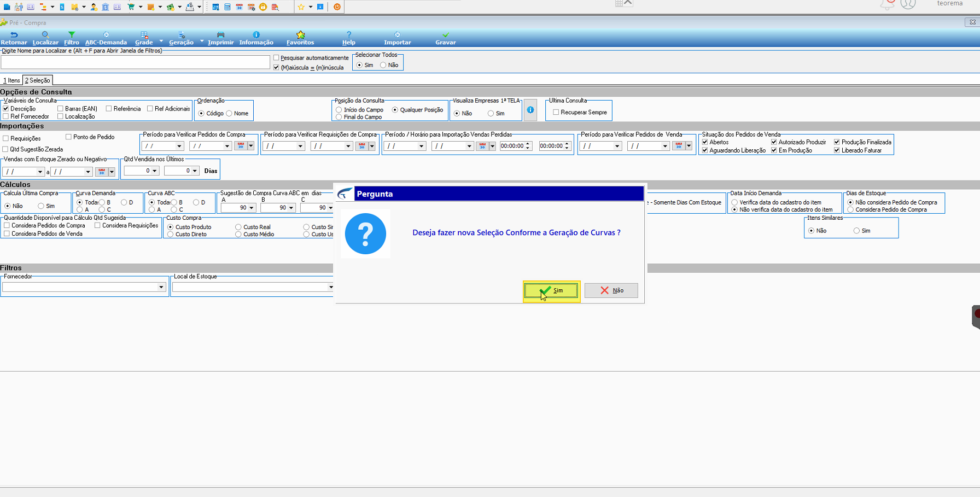The height and width of the screenshot is (497, 980).
Task: Expand the Fornecedor dropdown
Action: point(161,287)
